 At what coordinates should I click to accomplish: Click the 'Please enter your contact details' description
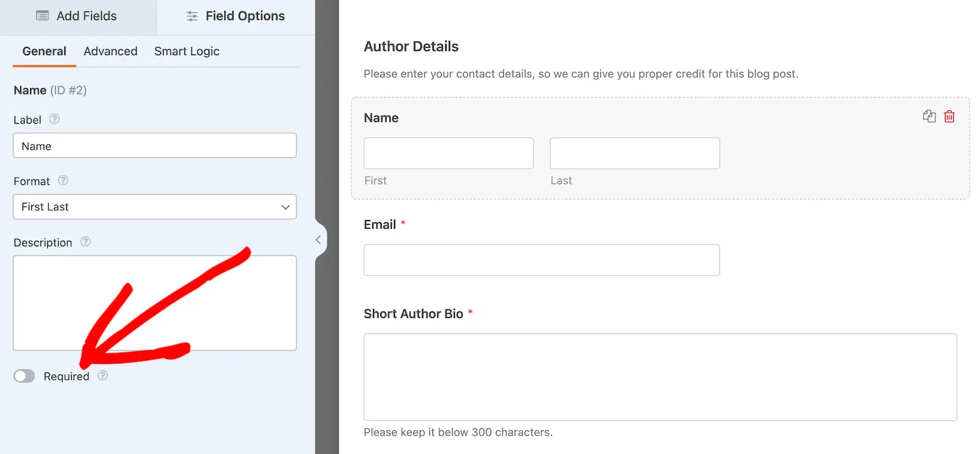[581, 74]
